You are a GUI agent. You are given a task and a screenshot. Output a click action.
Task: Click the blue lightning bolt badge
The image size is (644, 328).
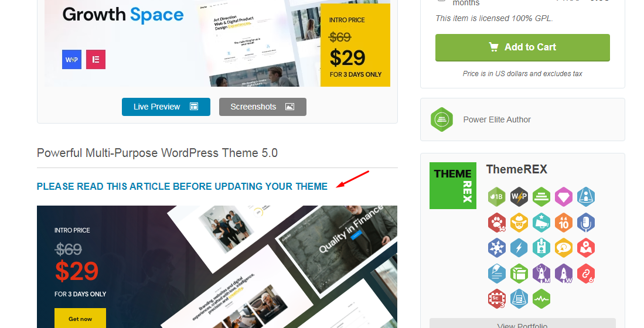coord(519,248)
